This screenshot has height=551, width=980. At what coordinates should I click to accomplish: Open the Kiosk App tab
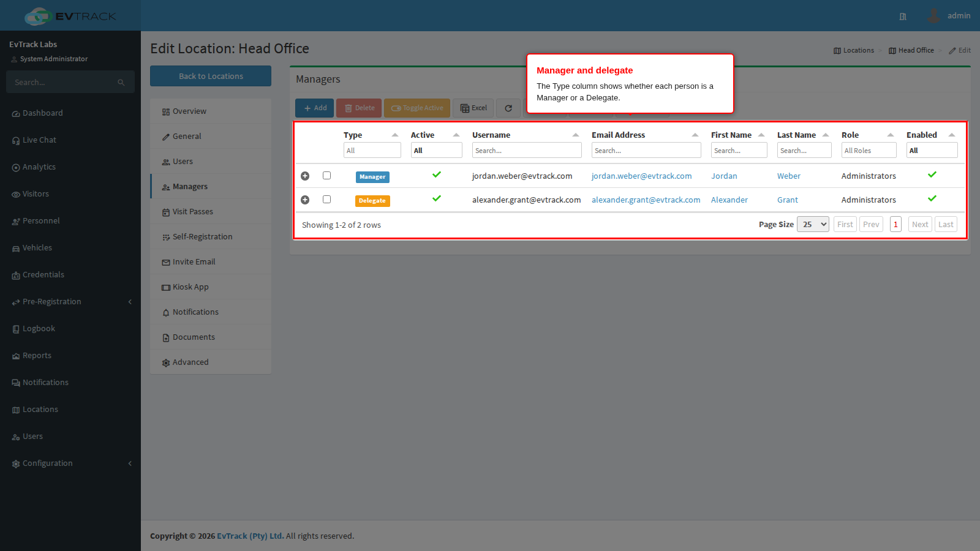pos(211,287)
